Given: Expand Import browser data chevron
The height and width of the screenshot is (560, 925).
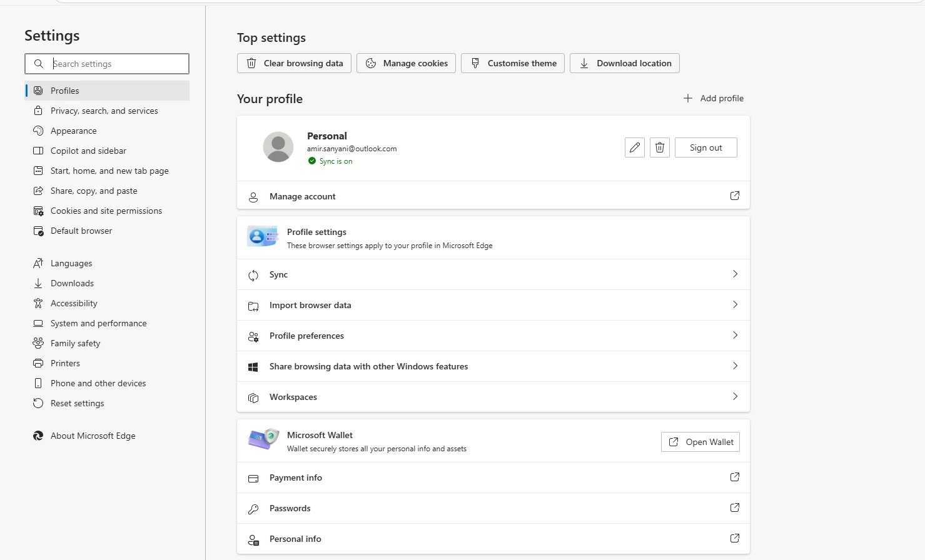Looking at the screenshot, I should (735, 304).
